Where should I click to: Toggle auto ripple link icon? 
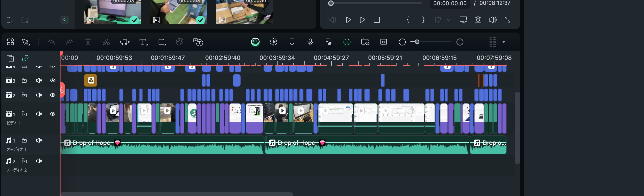point(25,58)
